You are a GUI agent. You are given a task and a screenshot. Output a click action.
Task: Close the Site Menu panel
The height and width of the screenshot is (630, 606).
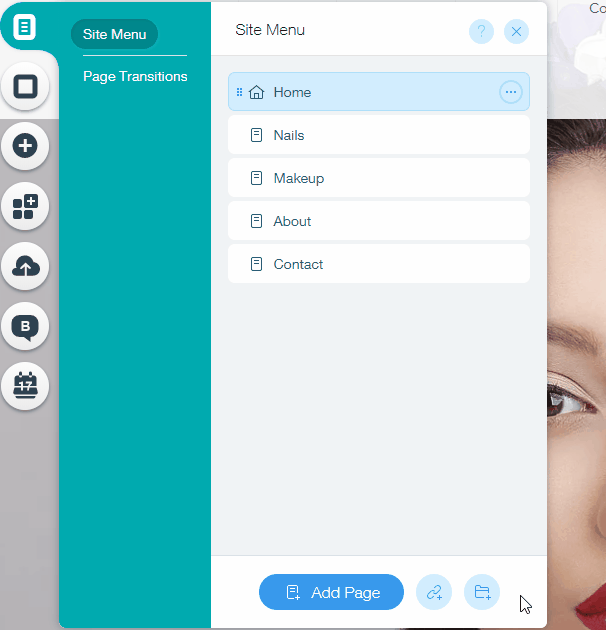(x=516, y=31)
